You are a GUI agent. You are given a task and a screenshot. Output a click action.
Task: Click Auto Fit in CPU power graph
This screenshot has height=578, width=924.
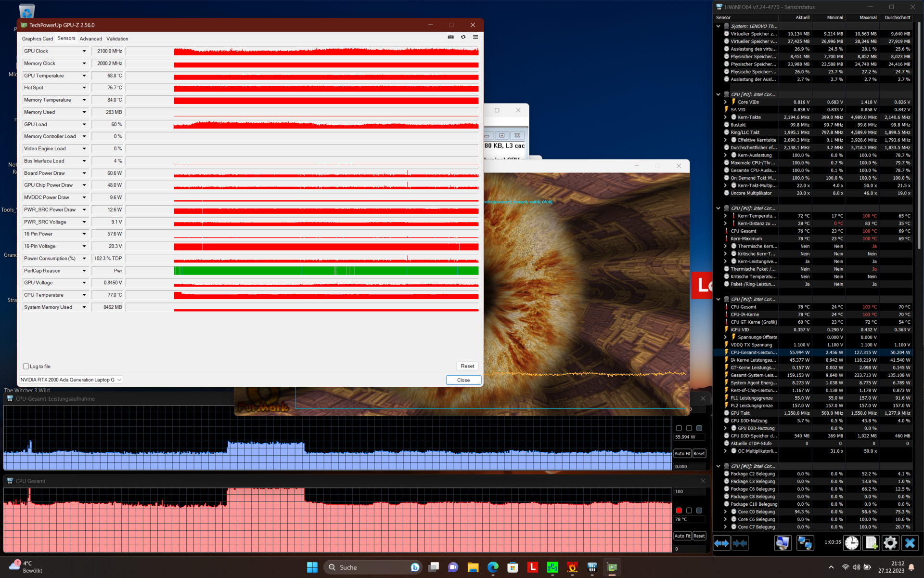click(682, 454)
